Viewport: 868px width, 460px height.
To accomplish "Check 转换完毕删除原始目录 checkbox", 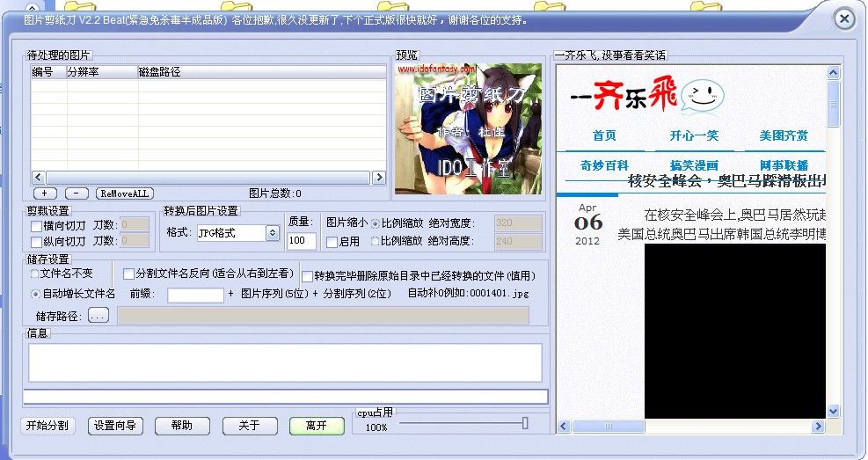I will point(307,276).
